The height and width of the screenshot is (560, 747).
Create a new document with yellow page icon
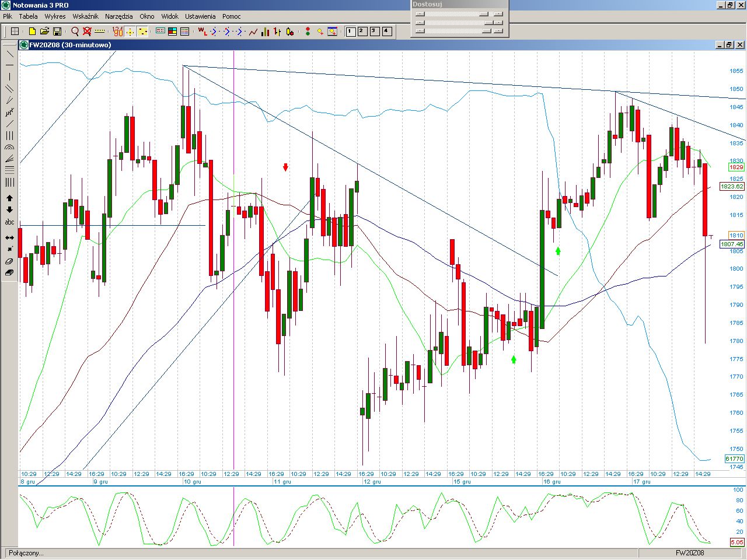coord(32,32)
